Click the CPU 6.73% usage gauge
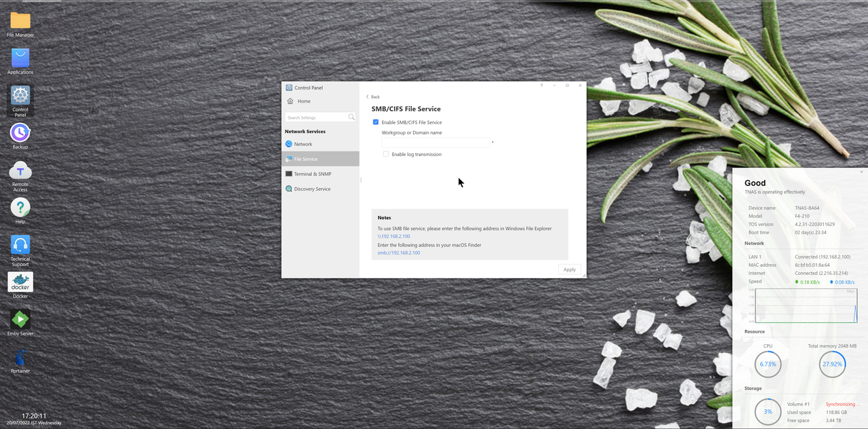The height and width of the screenshot is (429, 868). 768,365
